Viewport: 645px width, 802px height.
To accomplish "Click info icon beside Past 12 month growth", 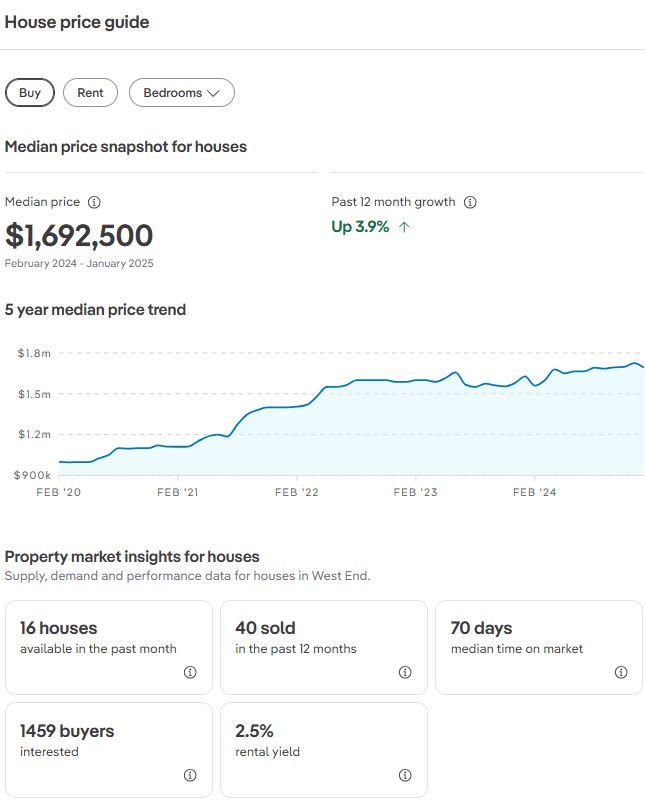I will pyautogui.click(x=470, y=202).
